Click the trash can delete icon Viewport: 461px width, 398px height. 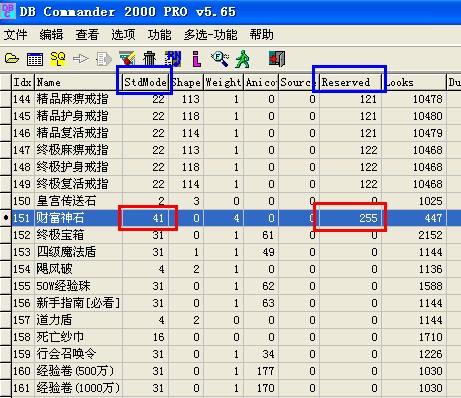149,59
